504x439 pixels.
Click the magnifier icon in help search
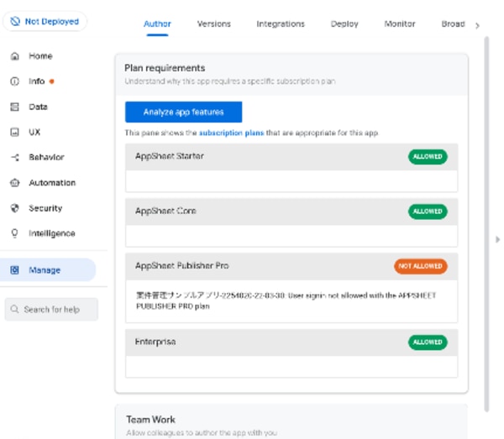coord(14,309)
